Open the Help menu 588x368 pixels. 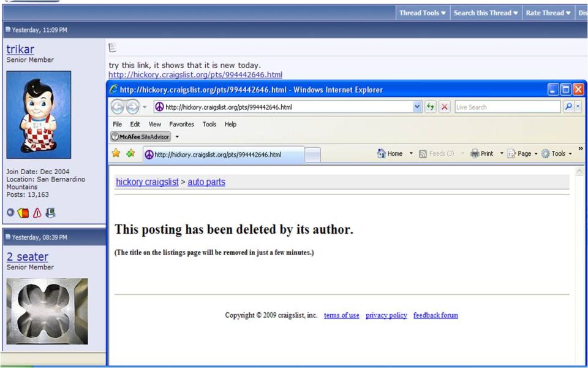click(230, 125)
